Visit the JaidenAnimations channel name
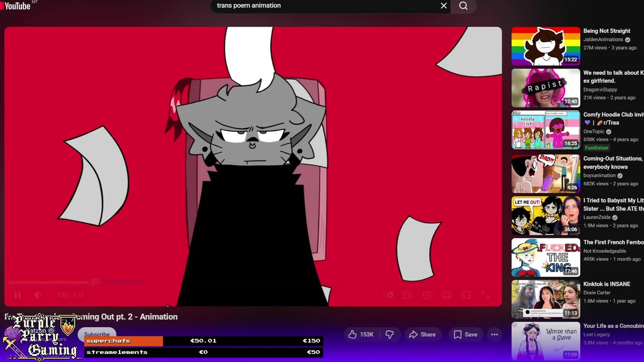The image size is (644, 362). (603, 40)
